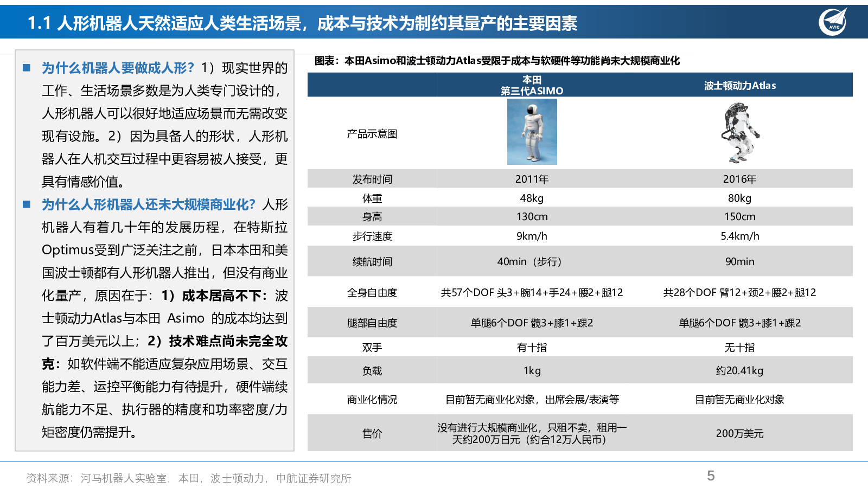
Task: Click the AVIC logo in the header
Action: (x=833, y=22)
